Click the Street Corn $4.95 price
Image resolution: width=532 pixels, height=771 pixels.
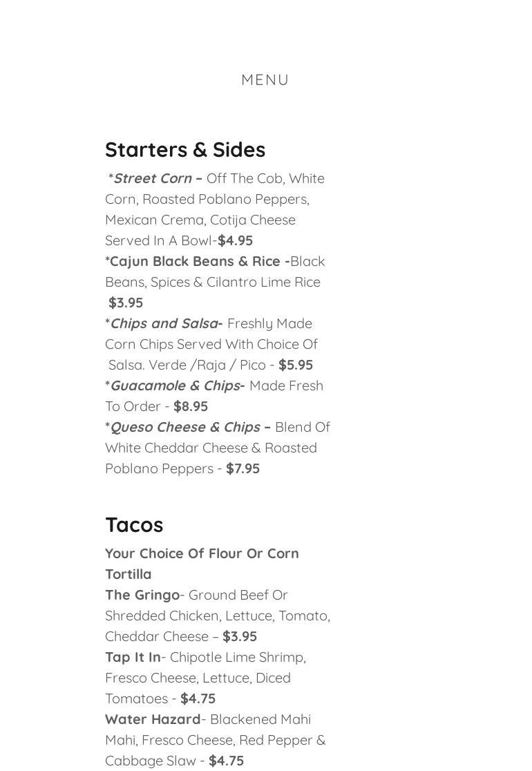(x=236, y=240)
